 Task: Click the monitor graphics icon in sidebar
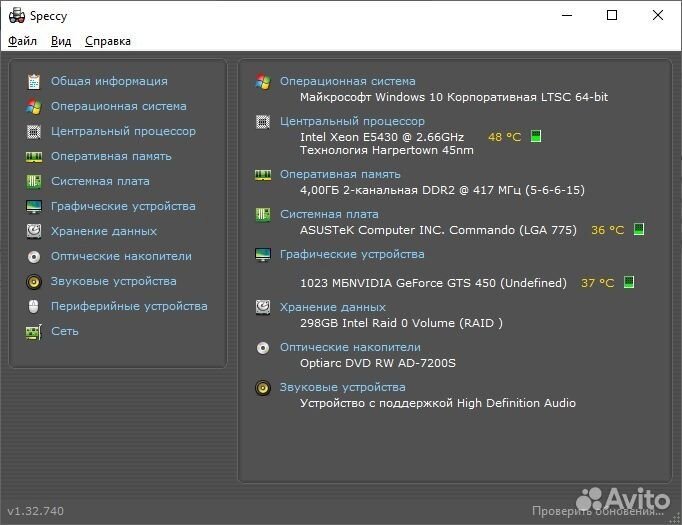(34, 207)
